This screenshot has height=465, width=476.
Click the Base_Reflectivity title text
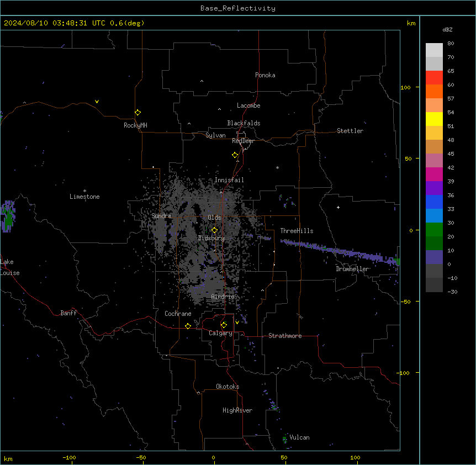[238, 8]
